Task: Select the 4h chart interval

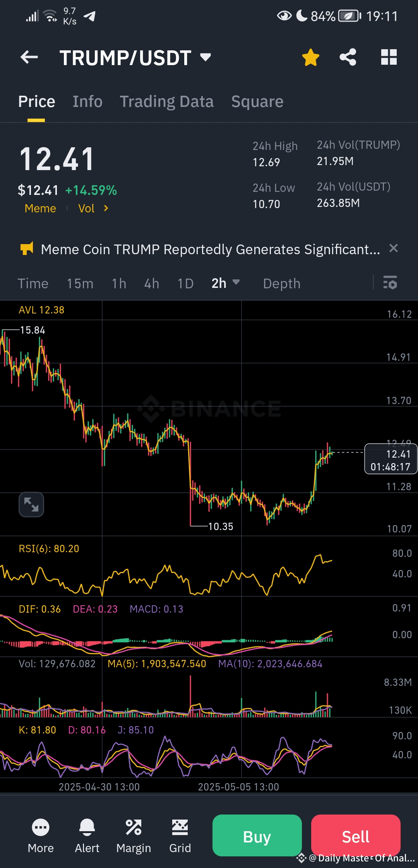Action: click(x=152, y=284)
